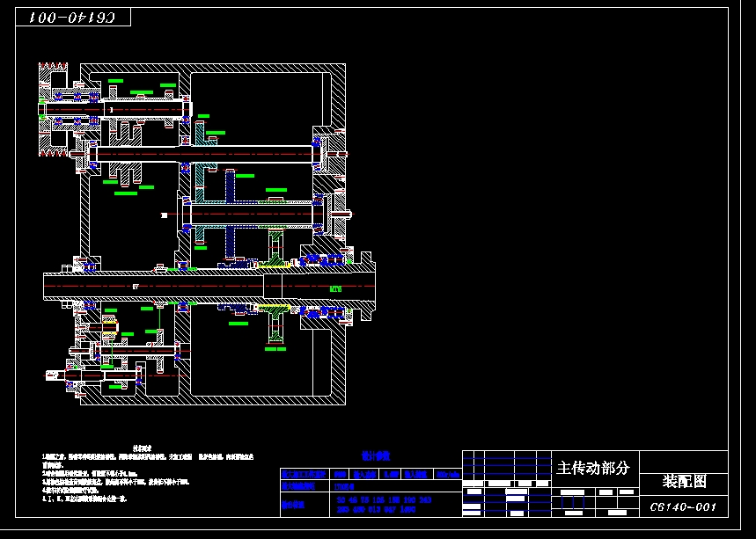The width and height of the screenshot is (756, 539).
Task: Select the blue 设计参数 heading above the table
Action: (376, 455)
